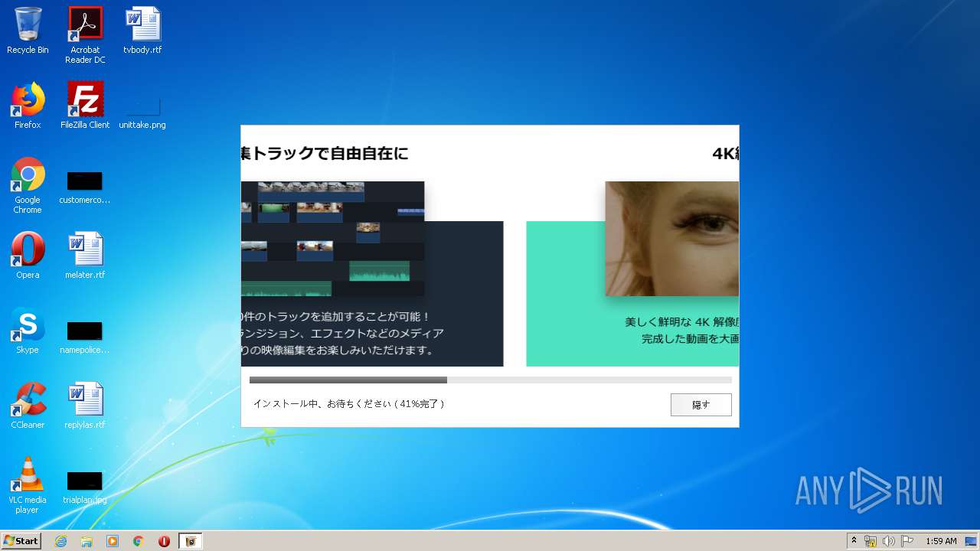Click the installer taskbar button
980x551 pixels.
pos(191,541)
